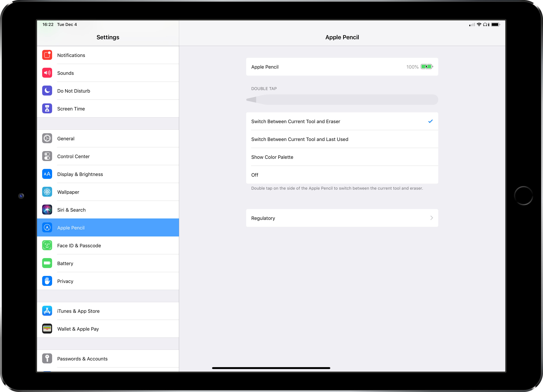Select Switch Between Current Tool and Eraser

(342, 121)
